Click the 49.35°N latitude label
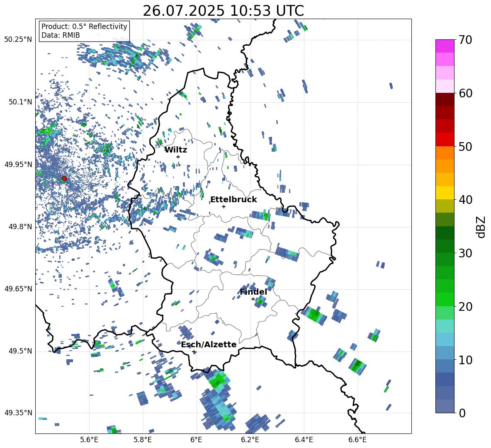 tap(18, 413)
